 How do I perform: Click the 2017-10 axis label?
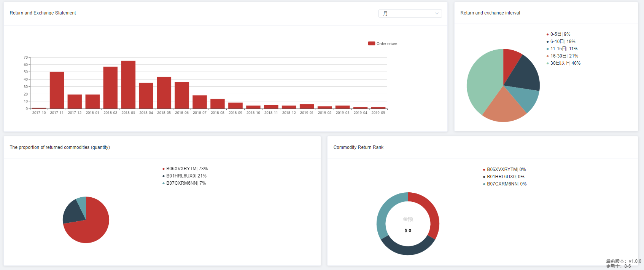coord(39,113)
